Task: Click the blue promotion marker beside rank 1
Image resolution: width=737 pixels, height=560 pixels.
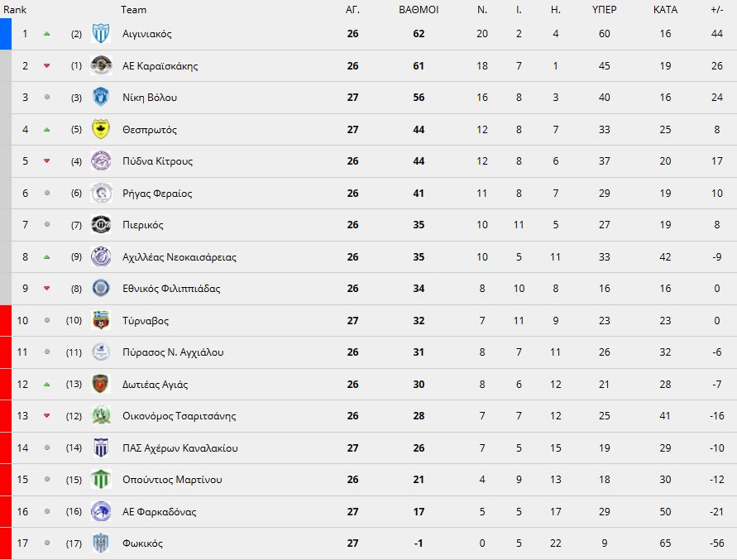Action: pyautogui.click(x=6, y=34)
